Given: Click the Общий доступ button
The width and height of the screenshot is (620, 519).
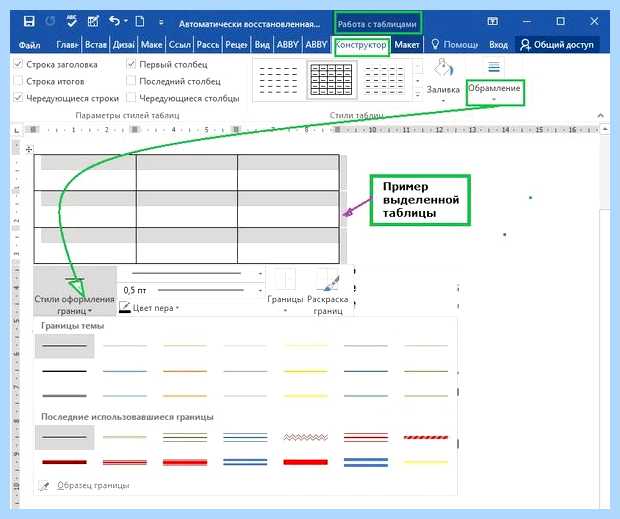Looking at the screenshot, I should pyautogui.click(x=557, y=45).
